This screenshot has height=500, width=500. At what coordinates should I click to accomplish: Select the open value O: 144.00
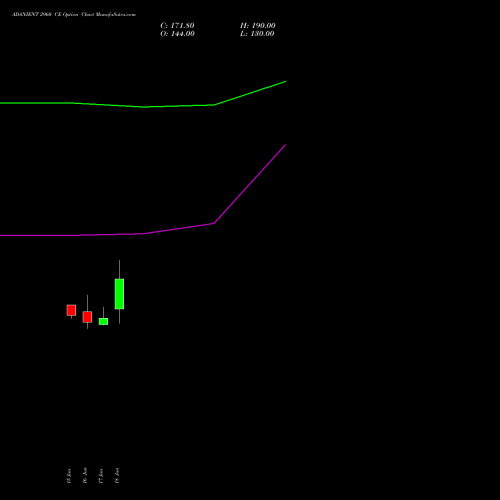tap(177, 34)
